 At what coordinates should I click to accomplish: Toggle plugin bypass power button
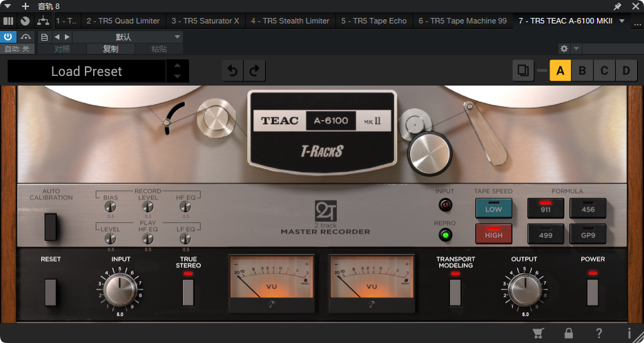8,37
